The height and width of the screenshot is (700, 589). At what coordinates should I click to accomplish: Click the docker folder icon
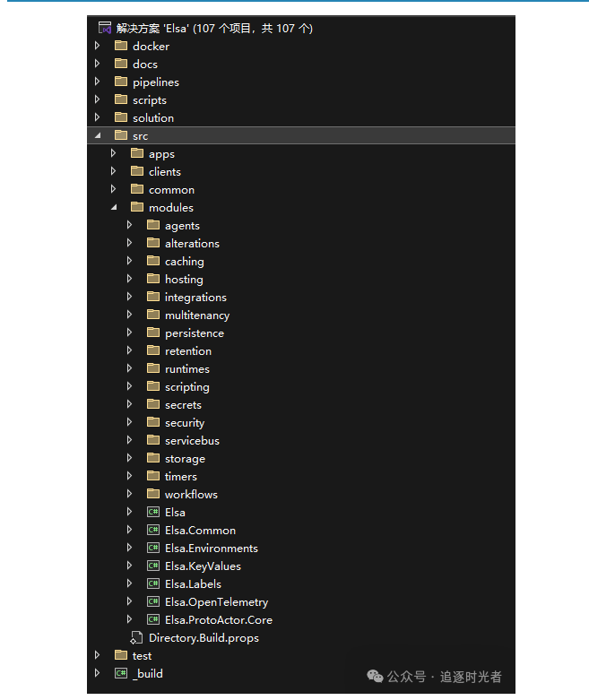[121, 46]
